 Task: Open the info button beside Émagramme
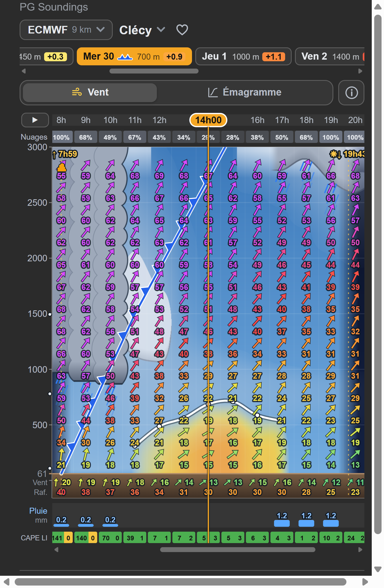[x=351, y=93]
